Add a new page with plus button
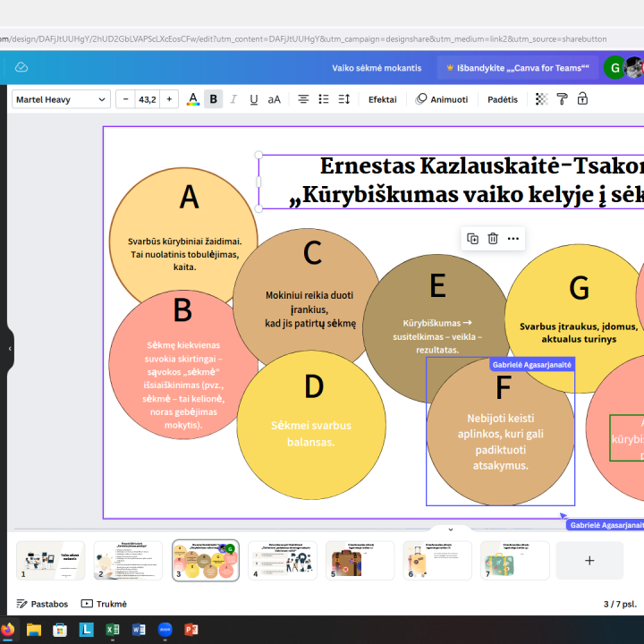 click(589, 561)
